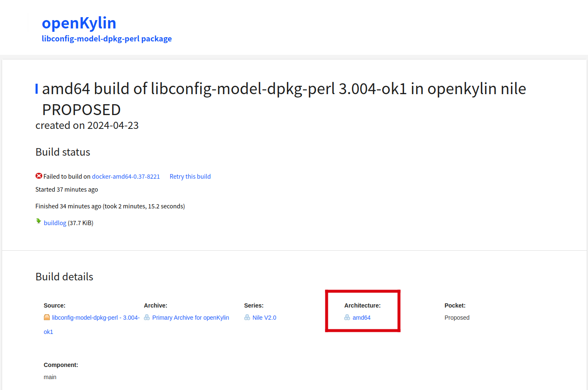The width and height of the screenshot is (588, 390).
Task: Click the Primary Archive distribution icon
Action: point(147,317)
